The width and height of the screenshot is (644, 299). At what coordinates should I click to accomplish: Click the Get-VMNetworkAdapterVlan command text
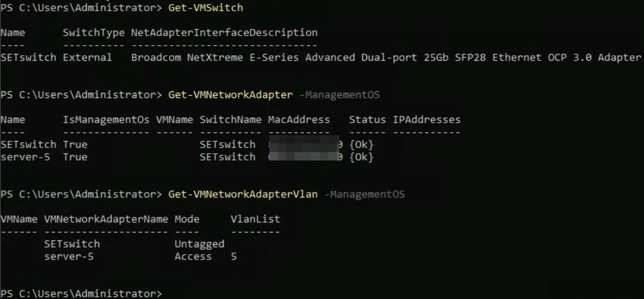[x=243, y=194]
